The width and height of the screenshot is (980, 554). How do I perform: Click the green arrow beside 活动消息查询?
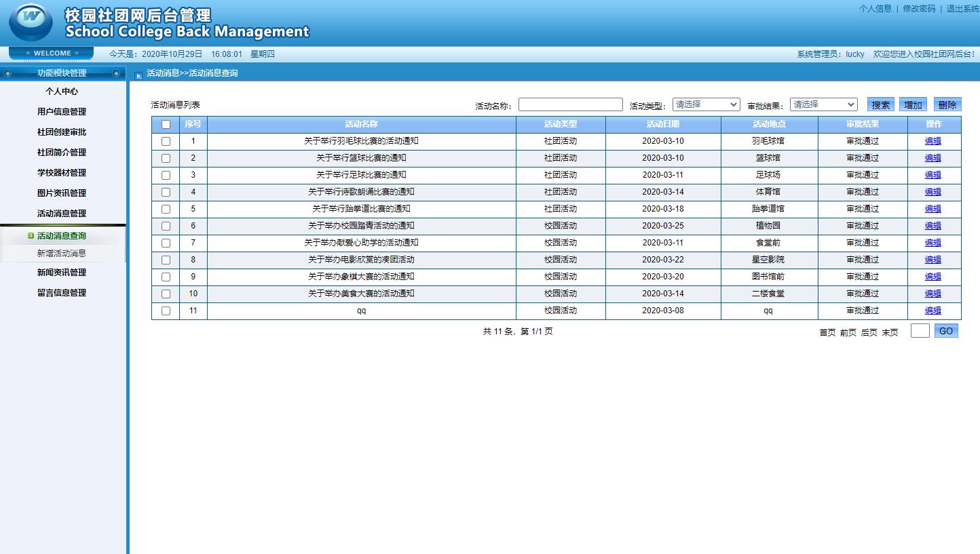pyautogui.click(x=31, y=236)
